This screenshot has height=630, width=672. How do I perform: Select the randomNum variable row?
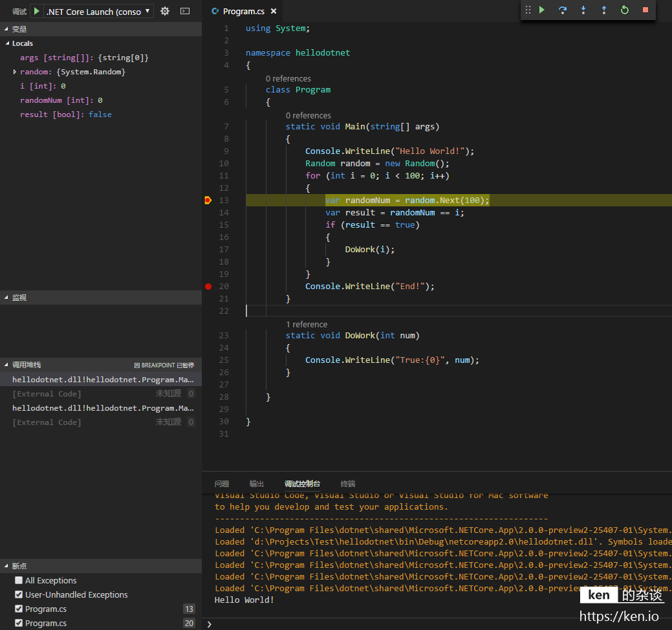[101, 100]
